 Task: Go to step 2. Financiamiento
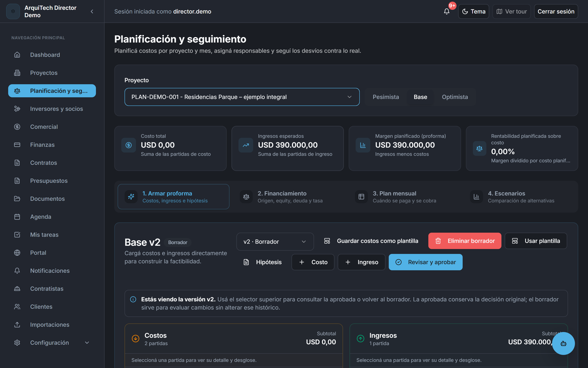pyautogui.click(x=289, y=197)
